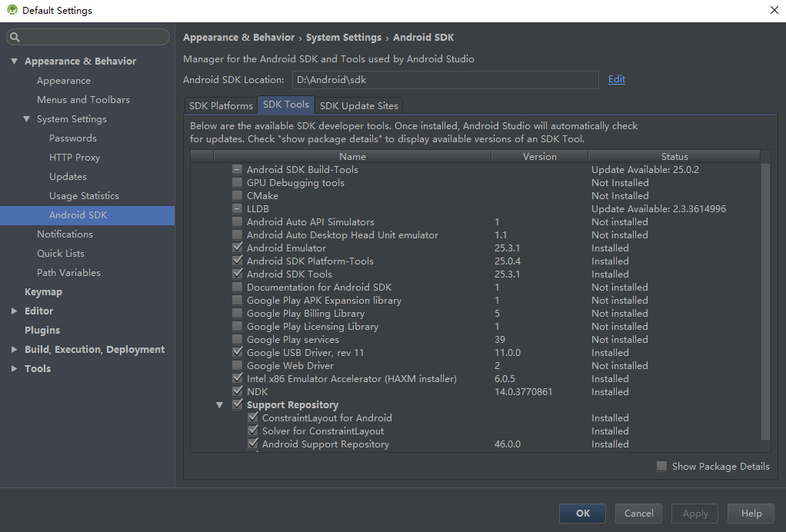Select HTTP Proxy in the settings tree
The height and width of the screenshot is (532, 786).
pyautogui.click(x=75, y=158)
